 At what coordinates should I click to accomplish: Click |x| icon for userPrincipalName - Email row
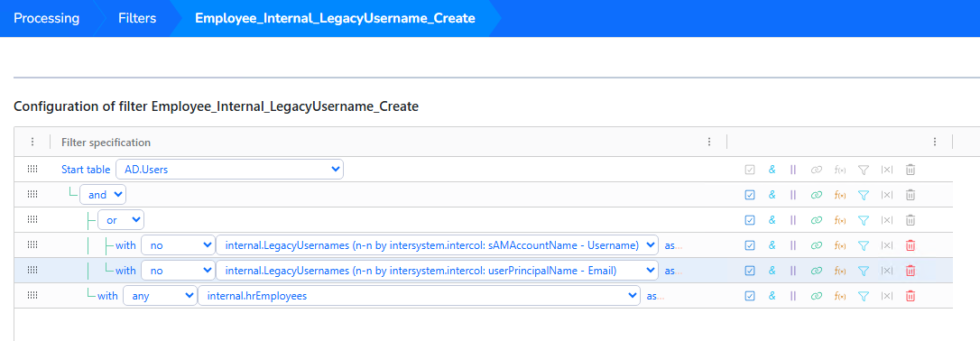887,271
